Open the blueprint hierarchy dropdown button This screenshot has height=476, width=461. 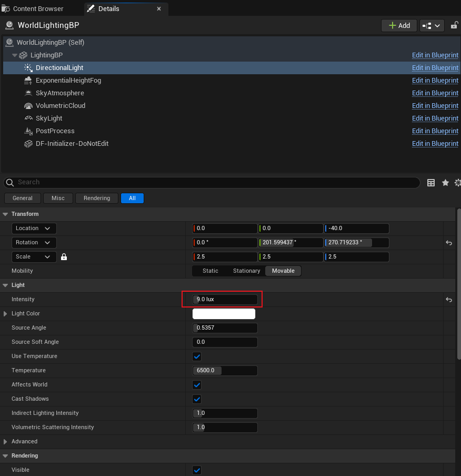pyautogui.click(x=432, y=25)
